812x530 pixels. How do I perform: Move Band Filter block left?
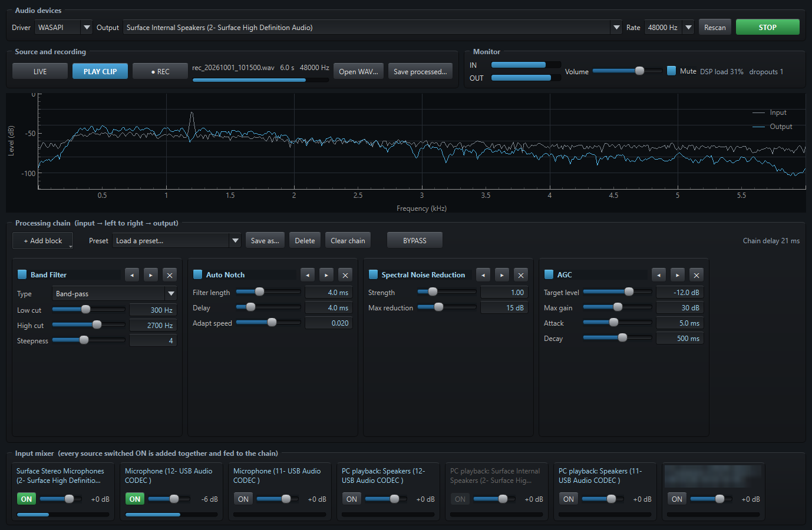point(132,275)
